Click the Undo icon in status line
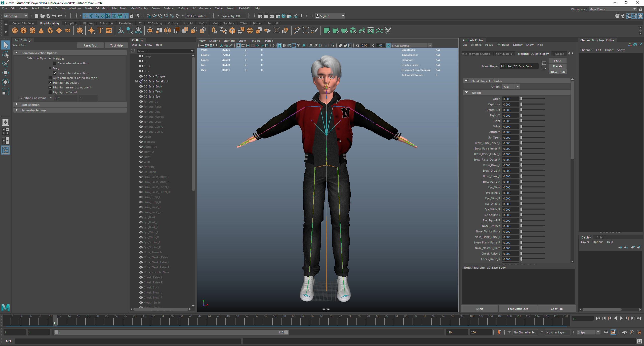The width and height of the screenshot is (644, 346). (54, 16)
